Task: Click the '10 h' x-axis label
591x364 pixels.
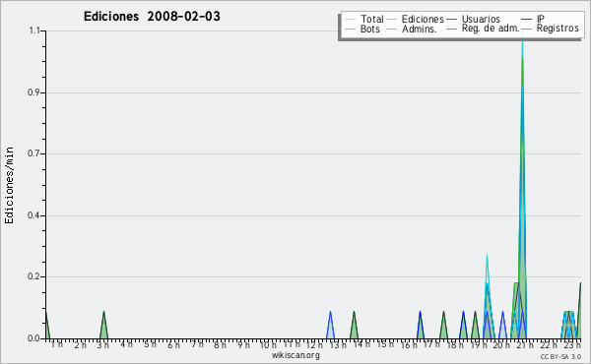Action: point(268,344)
